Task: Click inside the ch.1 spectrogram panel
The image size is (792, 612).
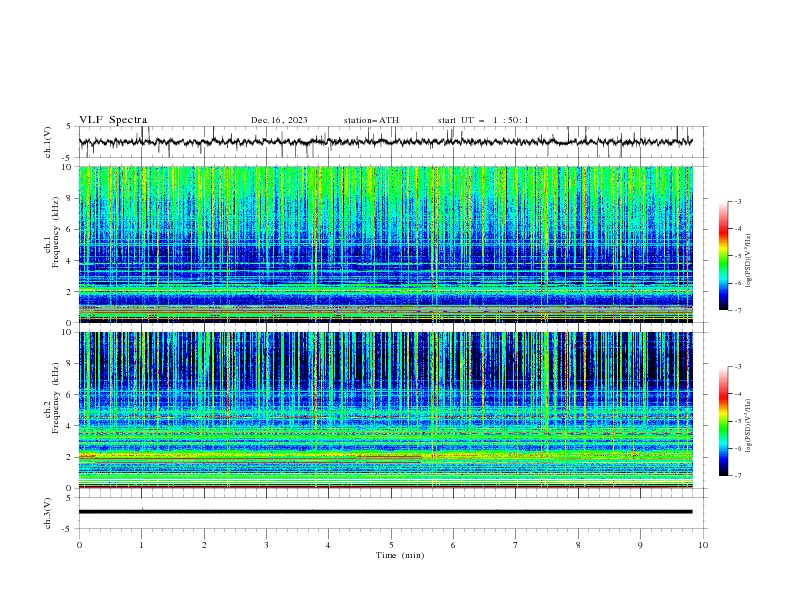Action: tap(385, 244)
